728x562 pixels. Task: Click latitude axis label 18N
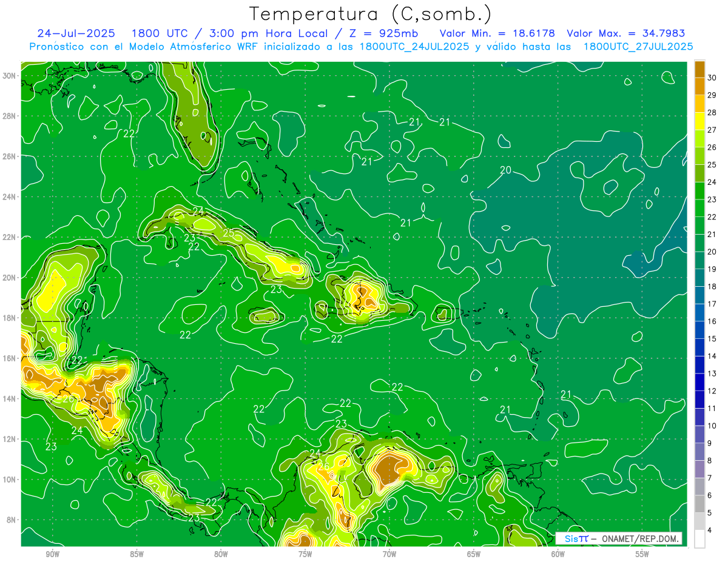(x=9, y=318)
